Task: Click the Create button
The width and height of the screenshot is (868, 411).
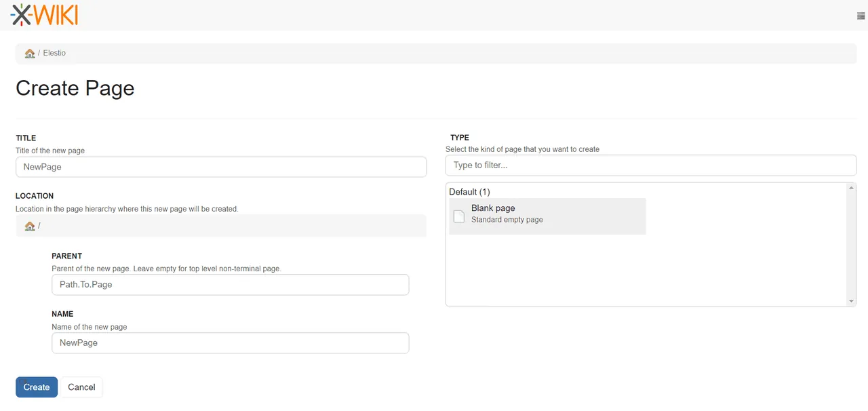Action: pos(37,387)
